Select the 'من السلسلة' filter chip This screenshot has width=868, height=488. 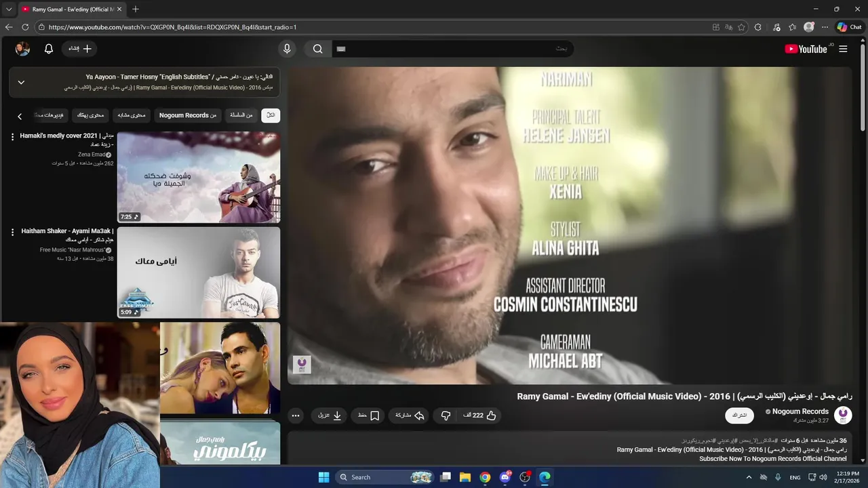241,115
